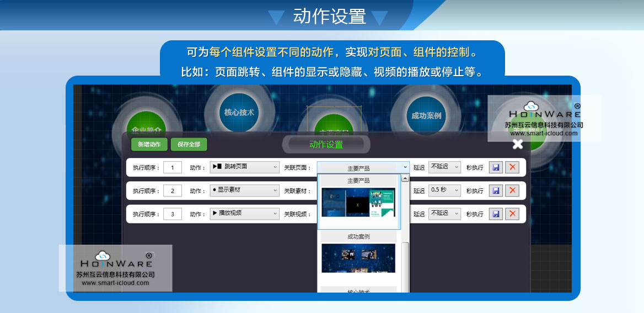Delete action row 1 with the red X
644x313 pixels.
click(512, 167)
